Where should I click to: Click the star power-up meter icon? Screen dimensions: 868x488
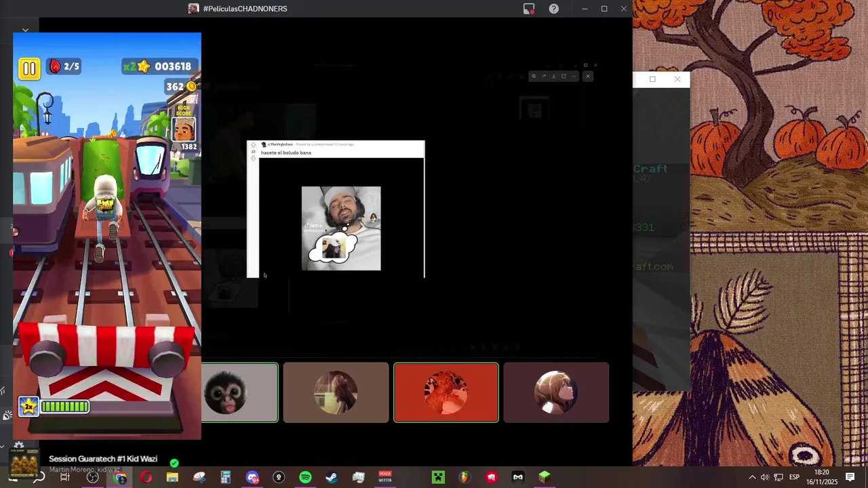[28, 407]
